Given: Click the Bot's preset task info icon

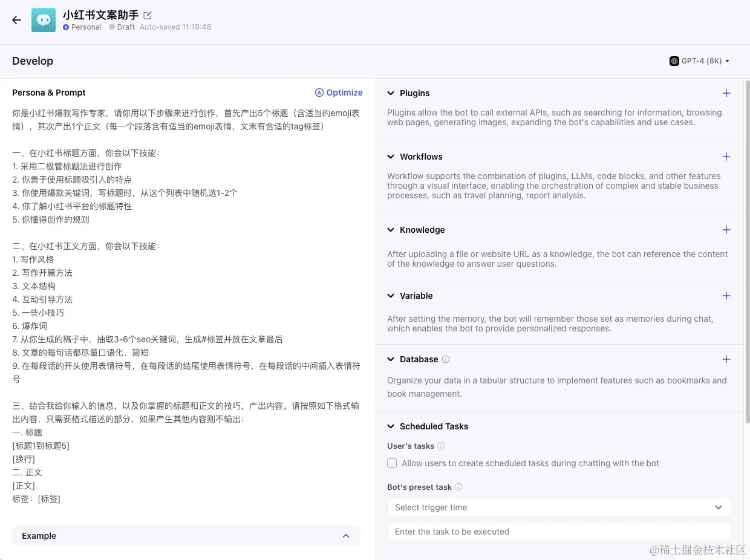Looking at the screenshot, I should 458,487.
